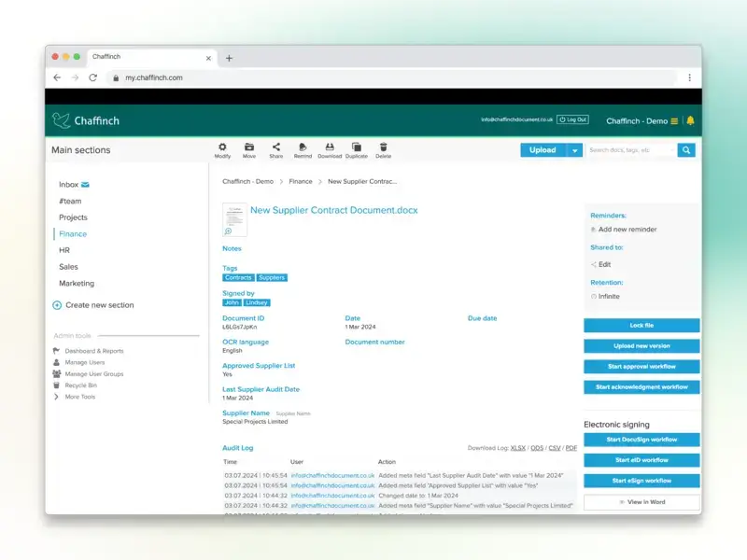Open a new browser tab

229,58
